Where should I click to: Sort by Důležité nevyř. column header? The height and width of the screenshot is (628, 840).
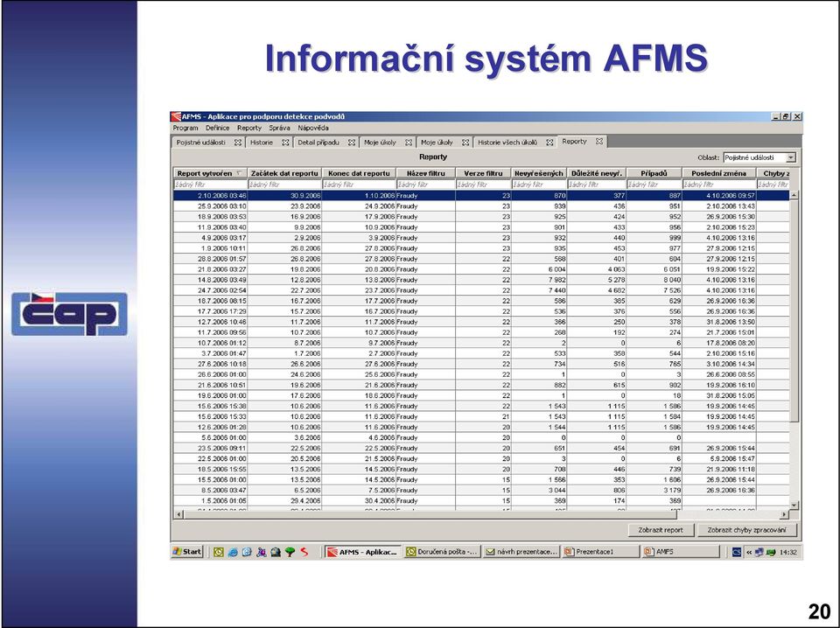(x=597, y=173)
